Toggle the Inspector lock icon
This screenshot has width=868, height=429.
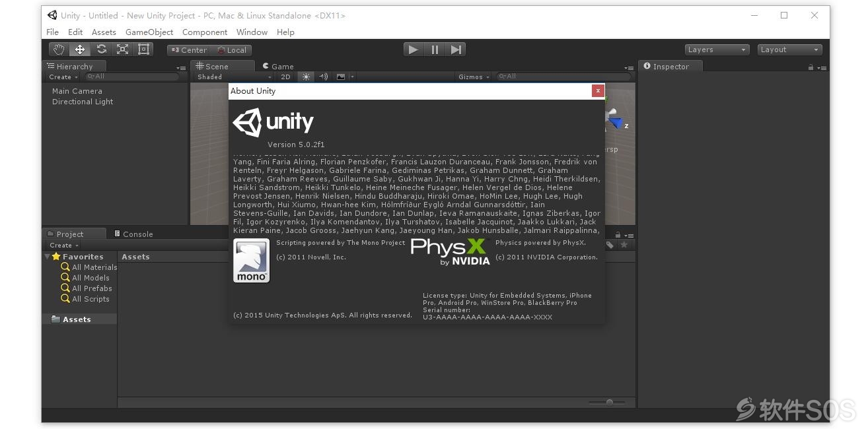pyautogui.click(x=811, y=67)
